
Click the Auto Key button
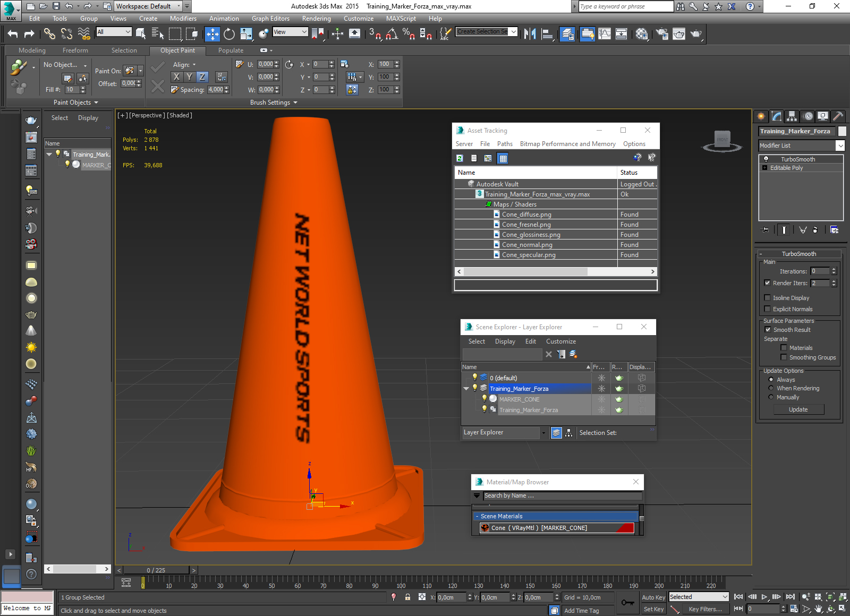click(653, 597)
